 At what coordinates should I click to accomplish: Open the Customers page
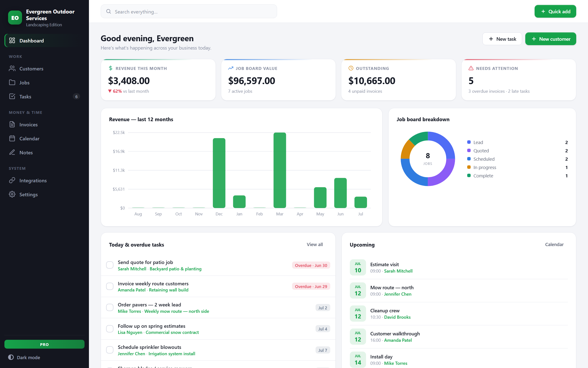(x=44, y=68)
